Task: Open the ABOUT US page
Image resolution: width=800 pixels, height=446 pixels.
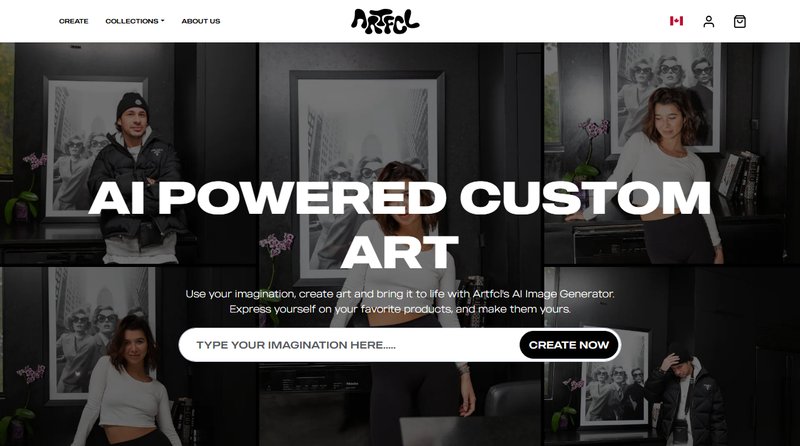Action: [x=201, y=21]
